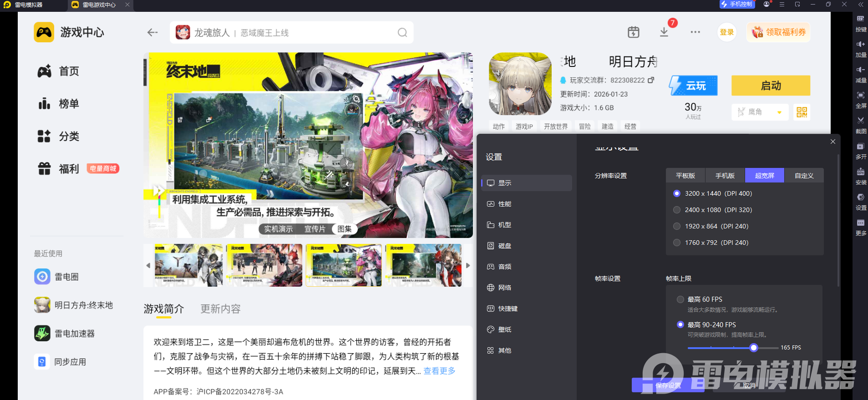Launch 雷电圈 from recent apps
The image size is (868, 400).
pos(56,277)
